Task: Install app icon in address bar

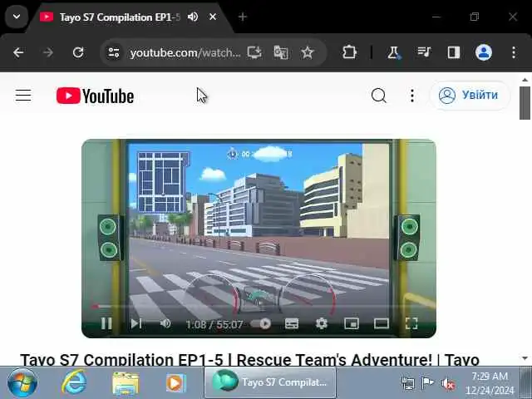Action: tap(254, 52)
